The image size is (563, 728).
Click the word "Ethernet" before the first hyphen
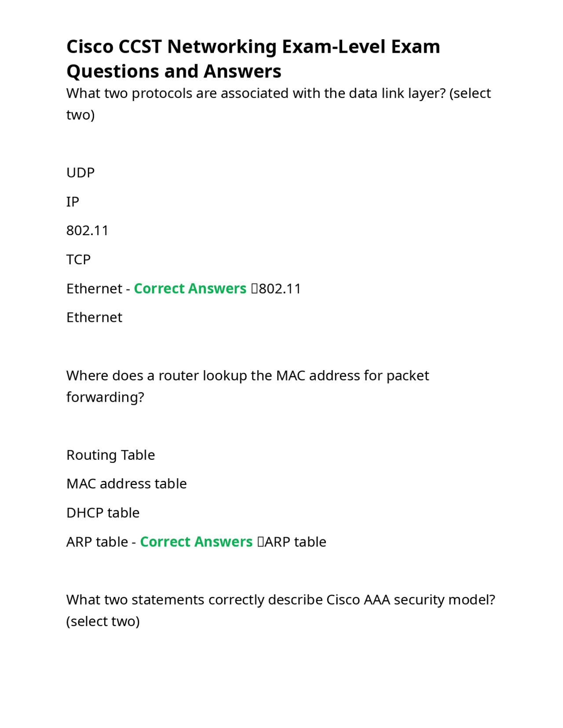point(94,289)
